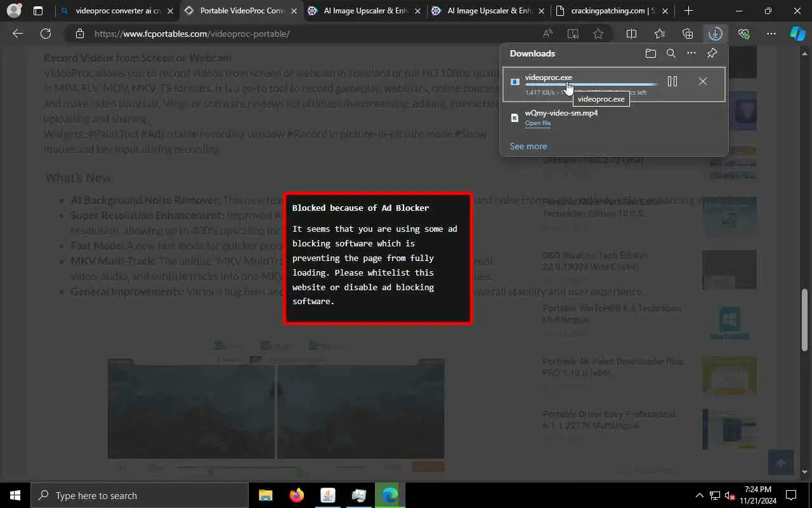This screenshot has width=812, height=508.
Task: Open the Windows Start menu
Action: point(15,495)
